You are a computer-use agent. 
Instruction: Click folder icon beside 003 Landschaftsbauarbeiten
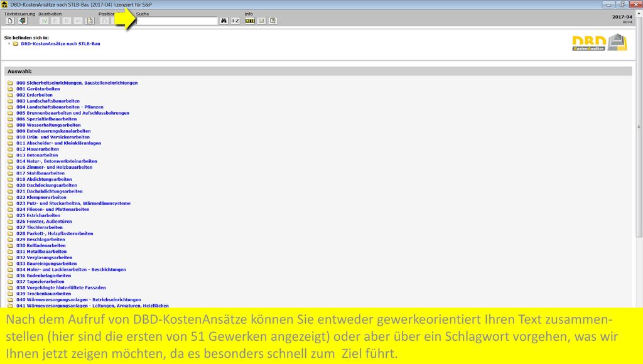pyautogui.click(x=10, y=101)
